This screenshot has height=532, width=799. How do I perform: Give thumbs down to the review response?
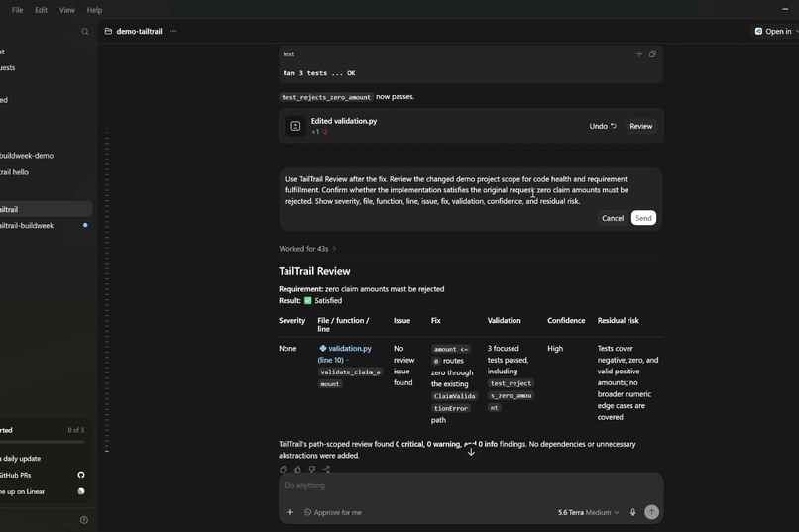click(x=312, y=469)
